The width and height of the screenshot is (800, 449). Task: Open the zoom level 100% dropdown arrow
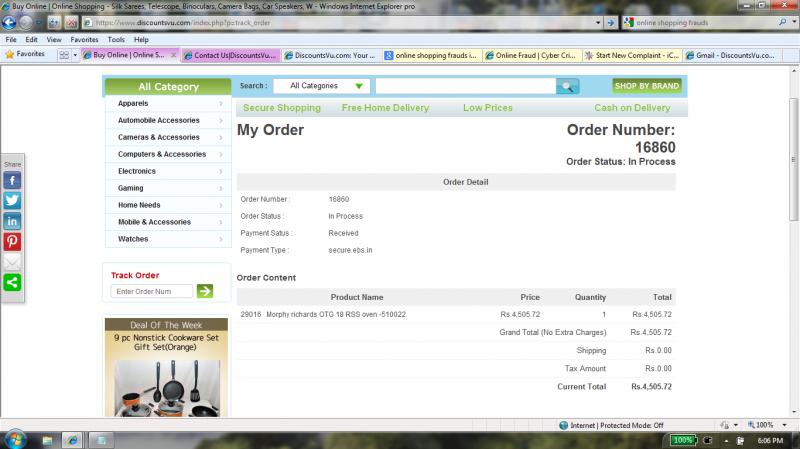point(785,425)
